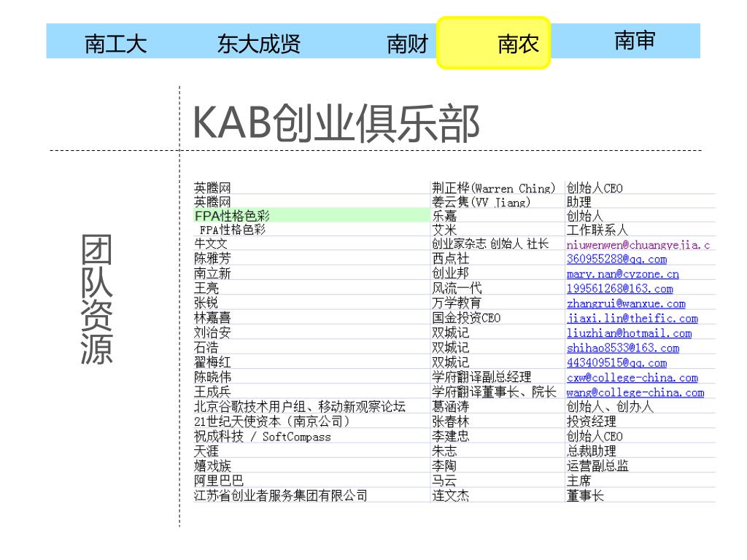Image resolution: width=747 pixels, height=560 pixels.
Task: Click the 360955288@qq.com email link
Action: tap(616, 259)
